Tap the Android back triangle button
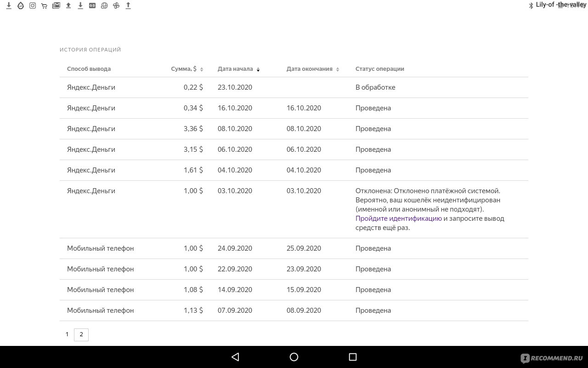The height and width of the screenshot is (368, 588). (x=235, y=357)
